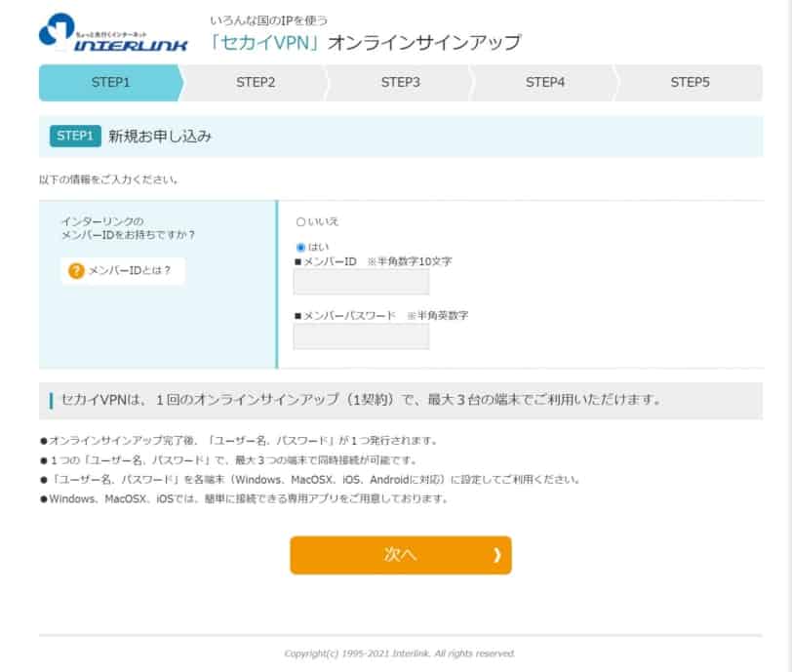Click the STEP1 progress tab

point(110,82)
